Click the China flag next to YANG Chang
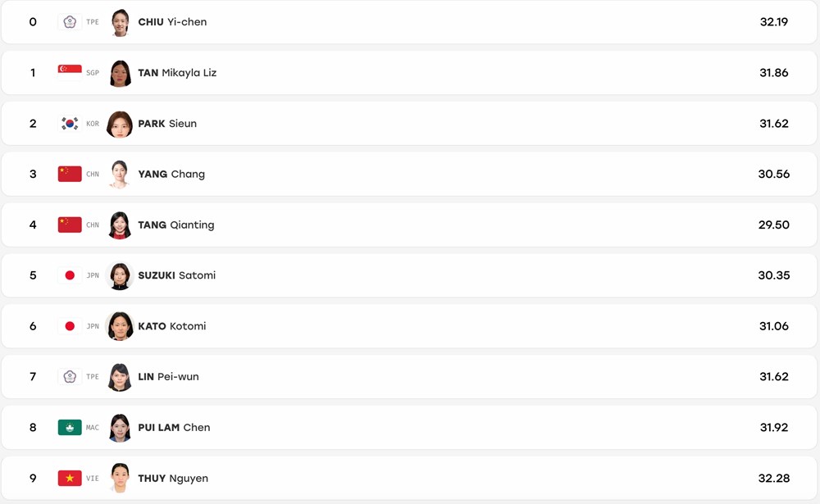 coord(70,174)
